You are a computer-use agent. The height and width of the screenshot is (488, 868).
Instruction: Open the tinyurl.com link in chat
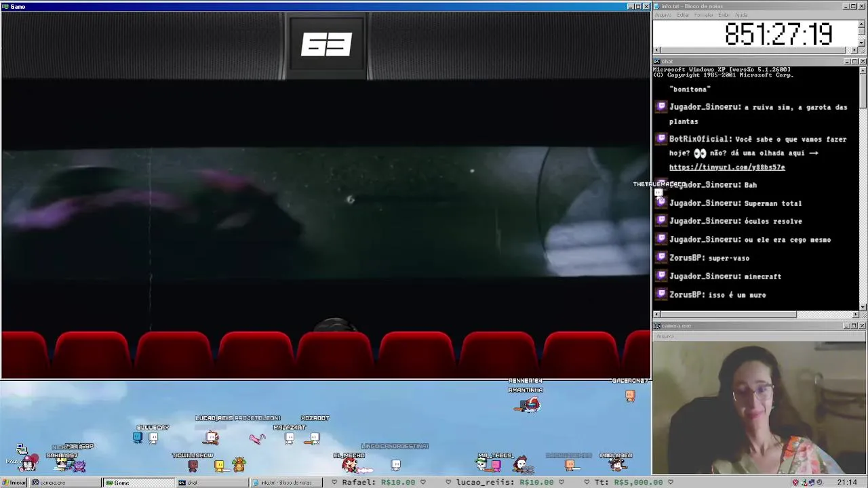(727, 167)
